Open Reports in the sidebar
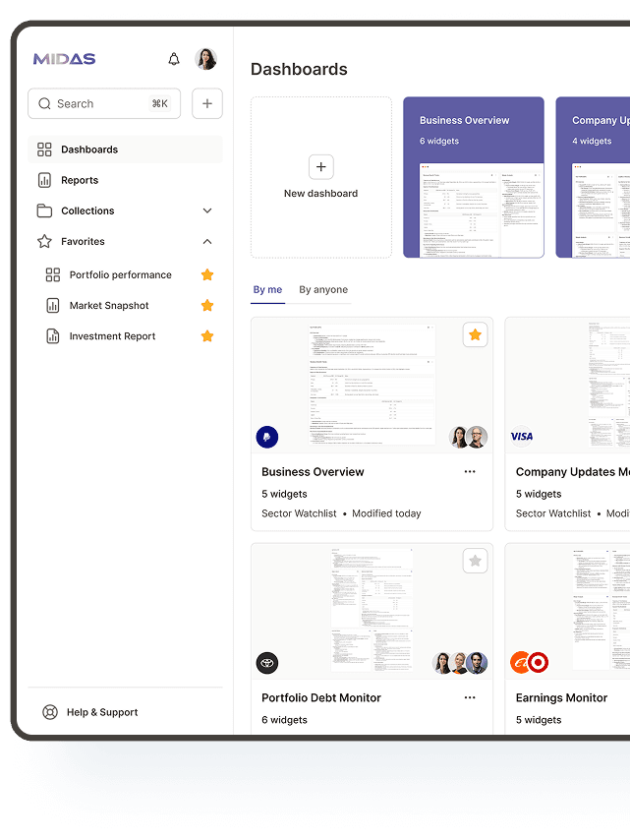 (x=80, y=180)
